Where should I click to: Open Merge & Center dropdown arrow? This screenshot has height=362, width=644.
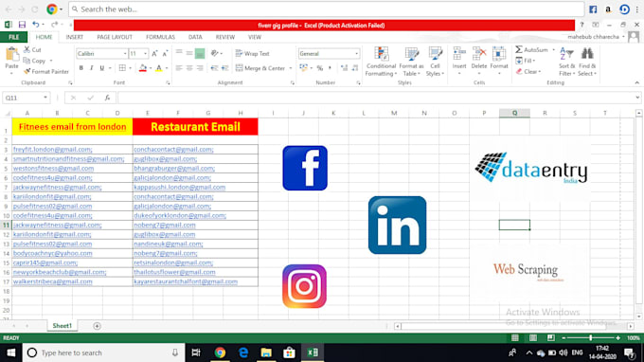[291, 68]
